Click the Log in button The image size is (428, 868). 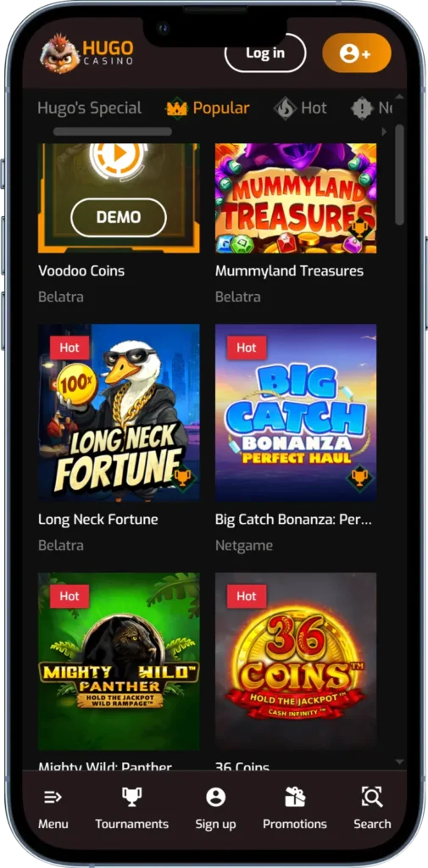coord(265,53)
